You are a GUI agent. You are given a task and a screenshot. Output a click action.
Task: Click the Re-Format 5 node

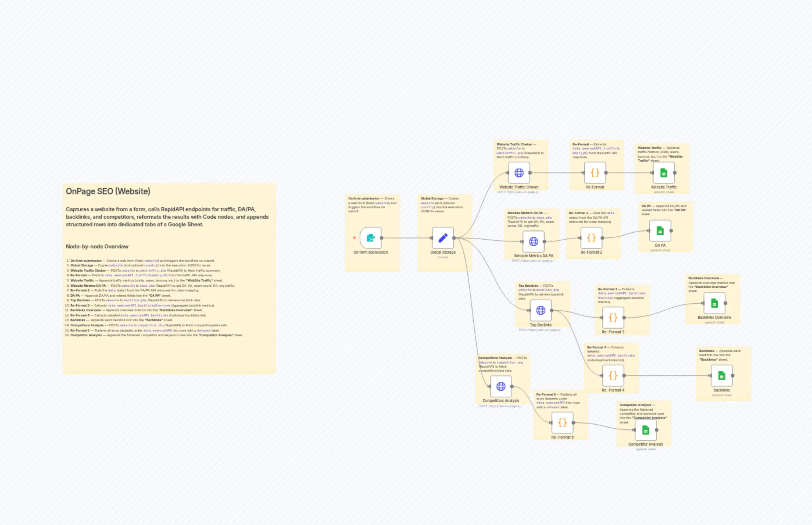563,423
